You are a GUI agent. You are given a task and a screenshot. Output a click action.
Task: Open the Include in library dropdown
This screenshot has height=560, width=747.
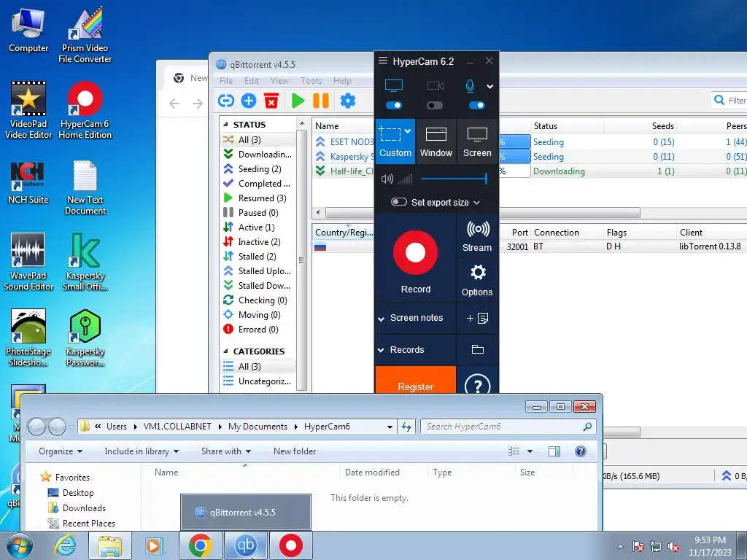(x=142, y=451)
